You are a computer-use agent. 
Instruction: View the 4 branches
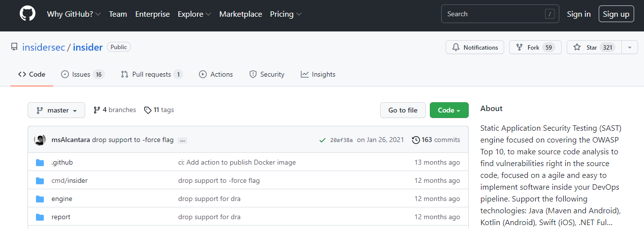point(115,110)
